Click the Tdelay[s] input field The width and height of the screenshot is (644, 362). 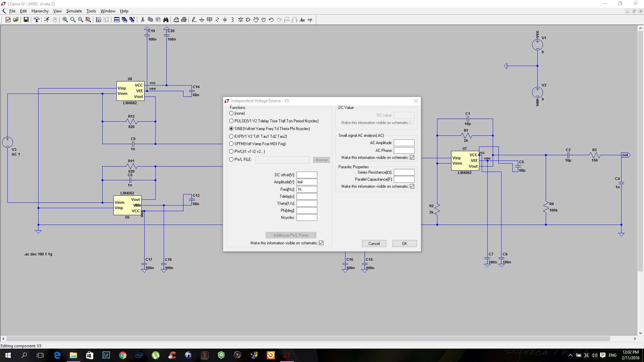click(307, 196)
